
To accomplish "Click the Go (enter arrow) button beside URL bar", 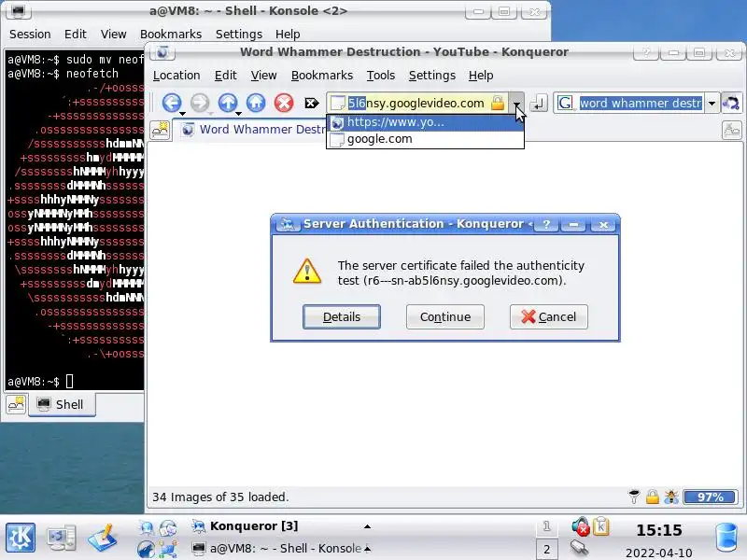I will click(x=539, y=103).
